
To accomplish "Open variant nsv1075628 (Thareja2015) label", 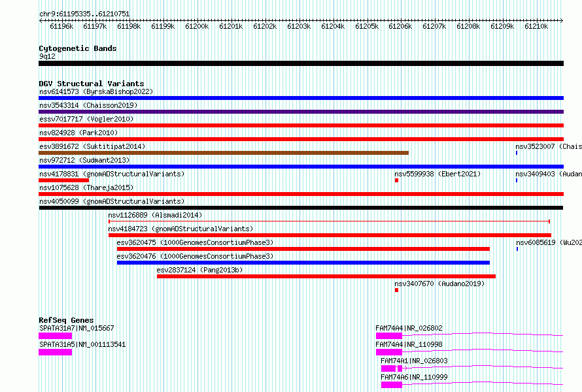I will tap(86, 188).
